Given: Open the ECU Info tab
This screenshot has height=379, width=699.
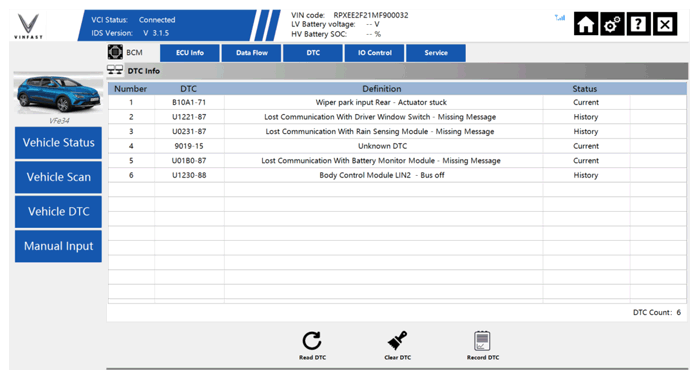Looking at the screenshot, I should click(x=190, y=53).
